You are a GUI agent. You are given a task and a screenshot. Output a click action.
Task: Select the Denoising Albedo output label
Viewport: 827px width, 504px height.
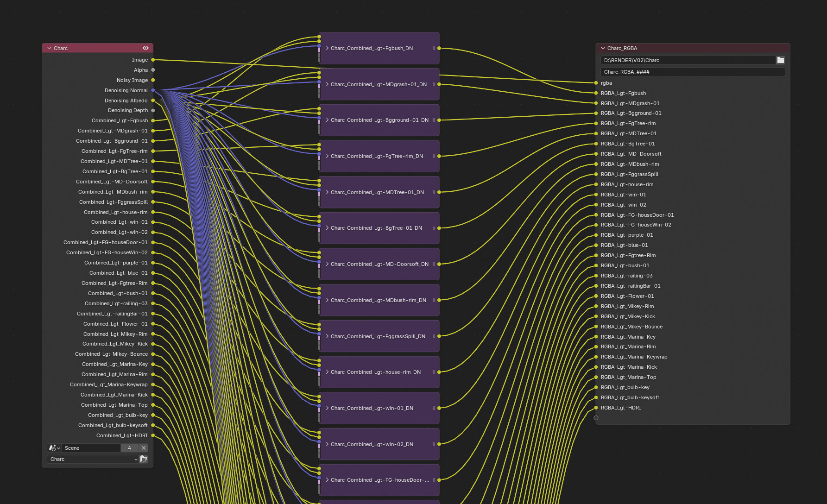coord(126,101)
